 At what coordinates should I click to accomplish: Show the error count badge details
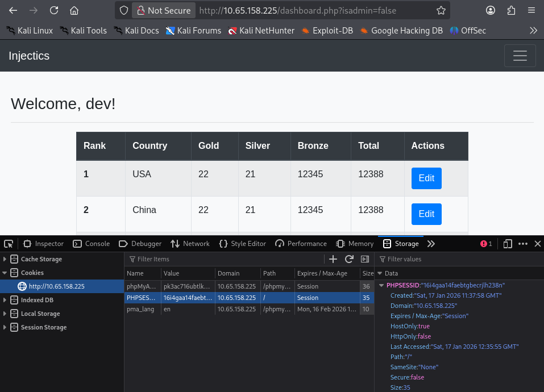point(486,244)
